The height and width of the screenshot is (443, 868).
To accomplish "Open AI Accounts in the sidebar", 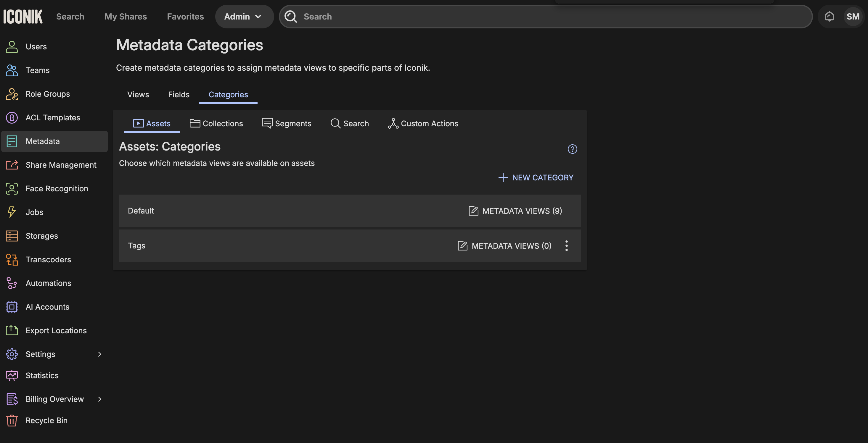I will (x=47, y=307).
